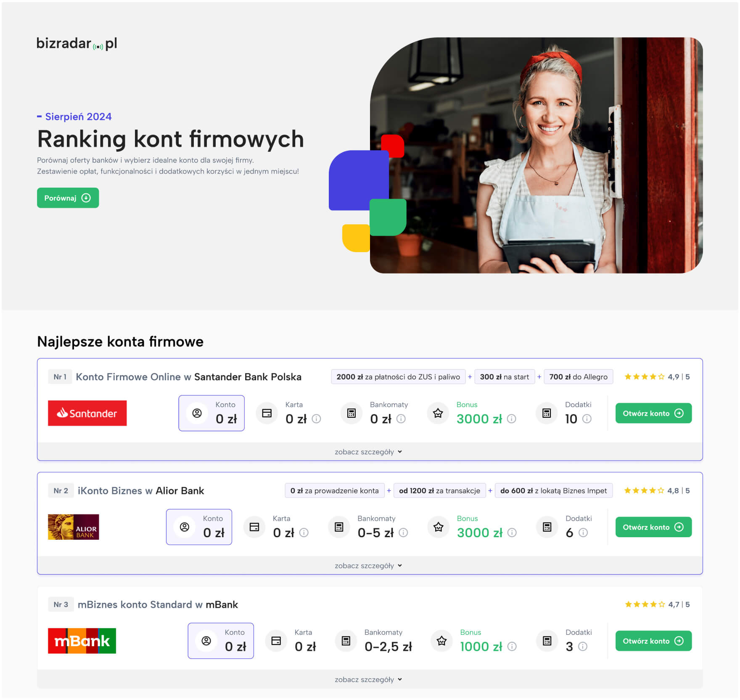Click the info icon next to Santander Dodatki 10
This screenshot has width=740, height=700.
tap(587, 419)
